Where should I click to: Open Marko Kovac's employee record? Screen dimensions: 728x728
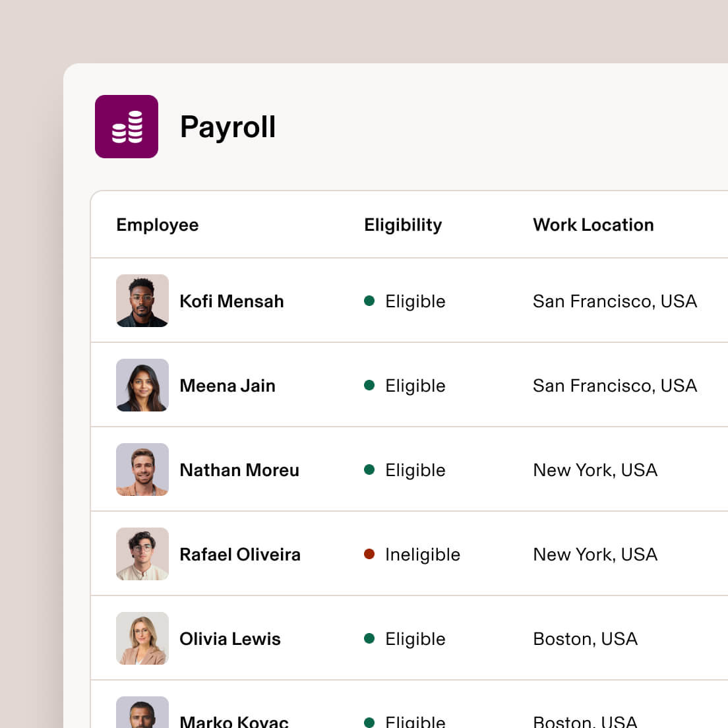234,719
